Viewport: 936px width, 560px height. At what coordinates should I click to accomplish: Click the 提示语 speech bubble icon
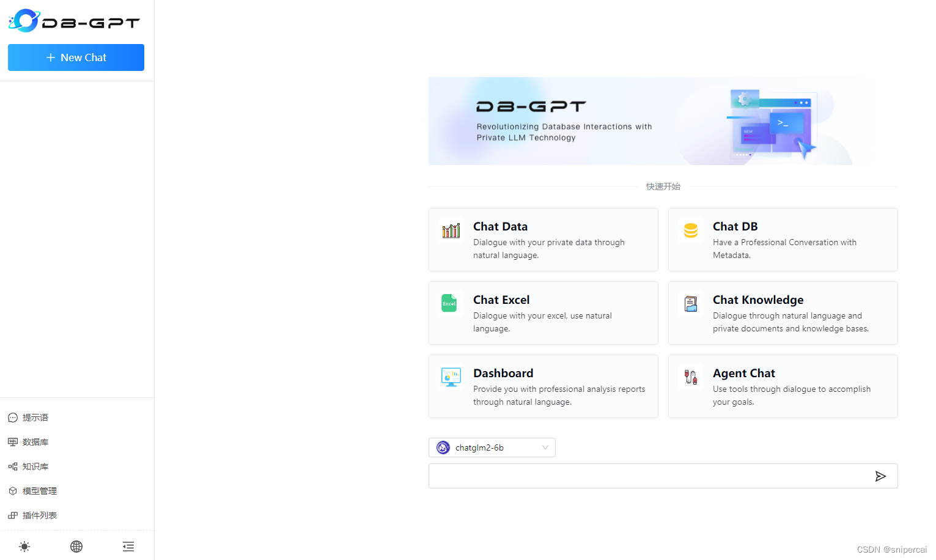(13, 418)
